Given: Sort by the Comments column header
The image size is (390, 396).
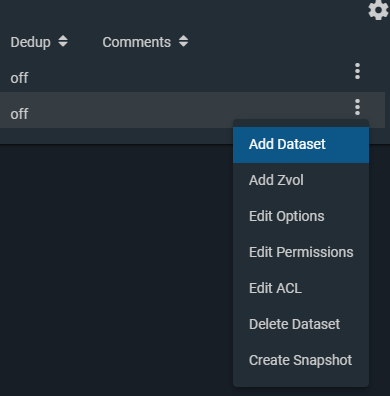Looking at the screenshot, I should pyautogui.click(x=137, y=42).
